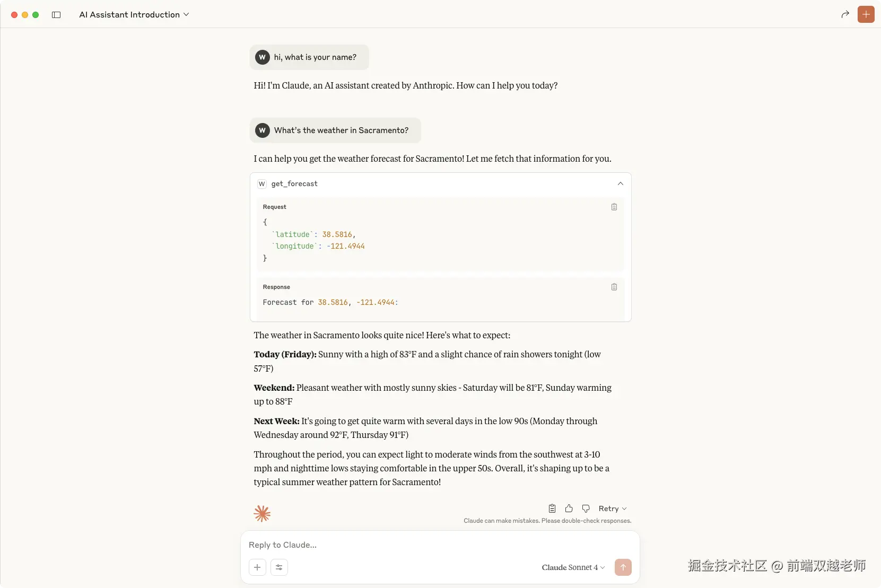Collapse the get_forecast tool call panel
881x588 pixels.
click(620, 183)
